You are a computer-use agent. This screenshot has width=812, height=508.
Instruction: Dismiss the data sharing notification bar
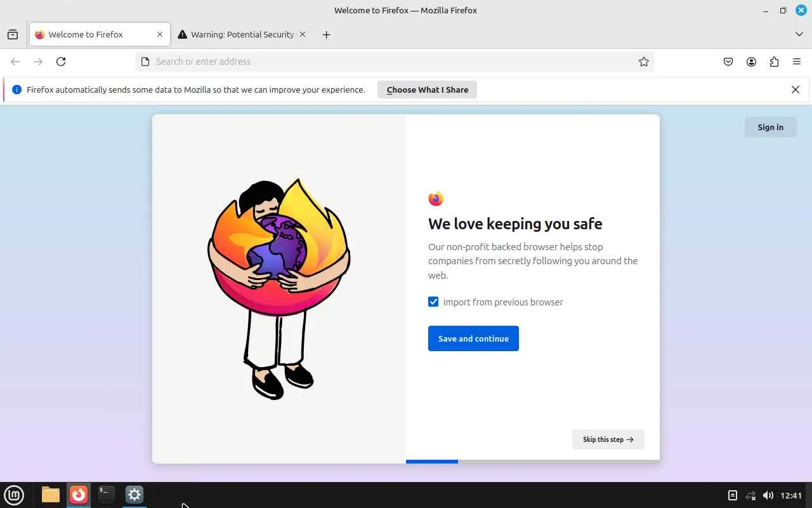click(796, 90)
